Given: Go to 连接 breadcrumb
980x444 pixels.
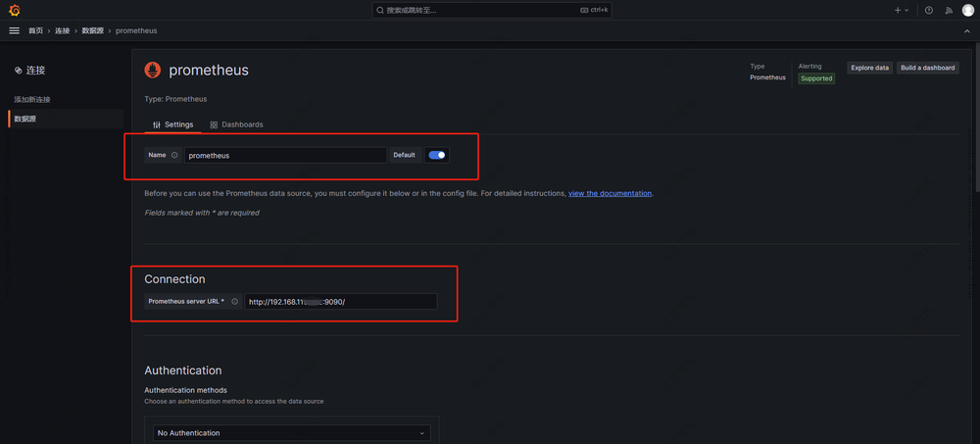Looking at the screenshot, I should (63, 30).
